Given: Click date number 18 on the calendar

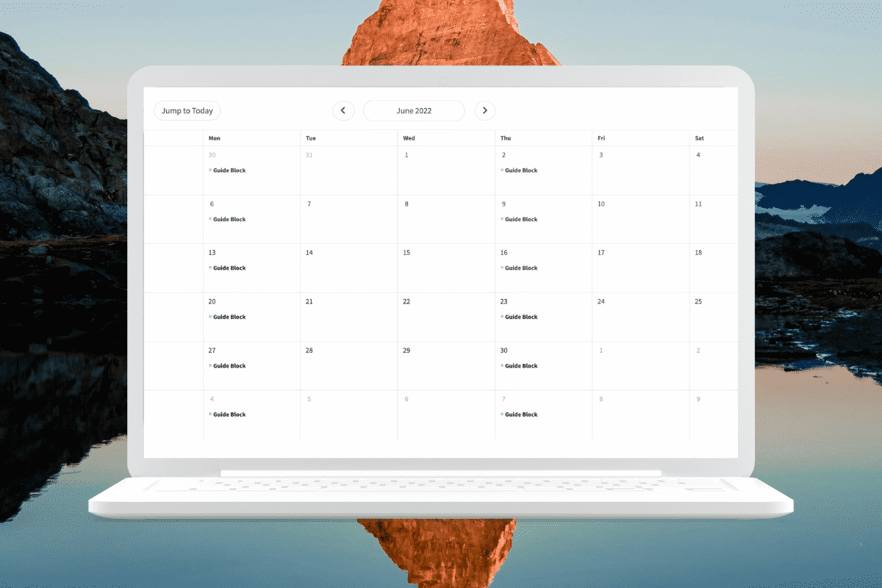Looking at the screenshot, I should coord(698,253).
